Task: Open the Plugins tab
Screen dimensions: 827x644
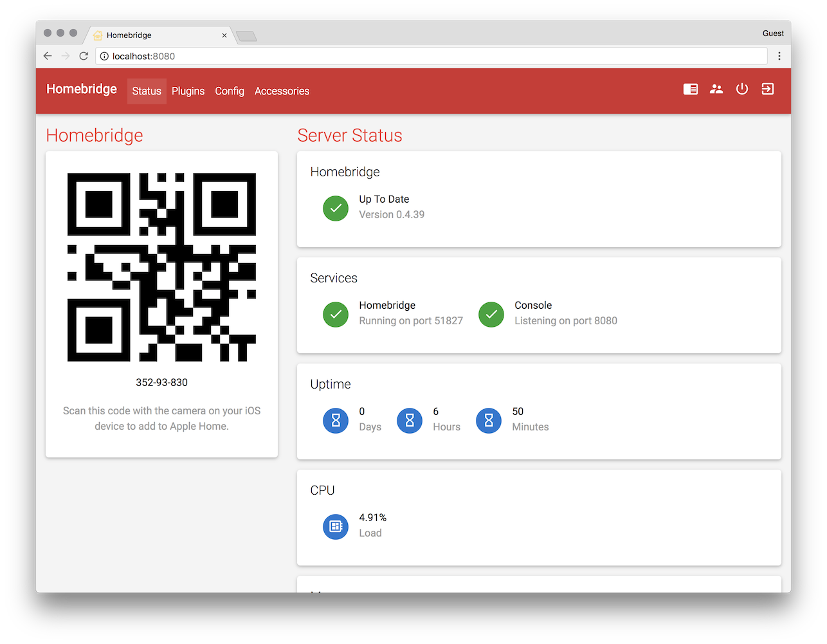Action: 188,91
